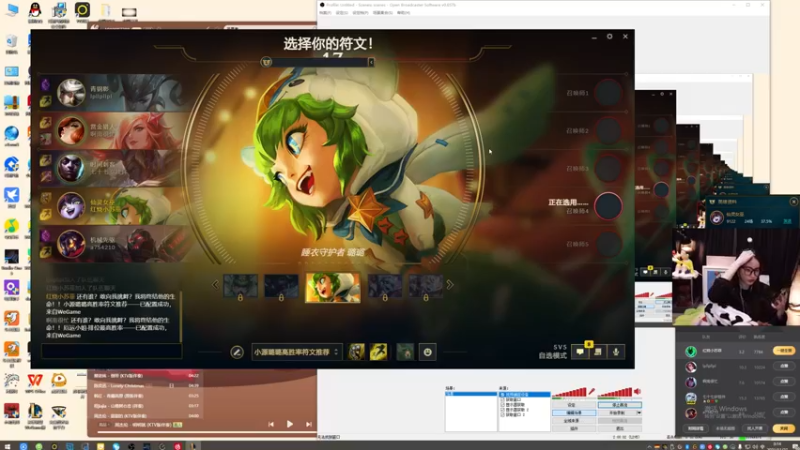Click the OBS Exit button
Viewport: 800px width, 450px height.
click(x=619, y=429)
